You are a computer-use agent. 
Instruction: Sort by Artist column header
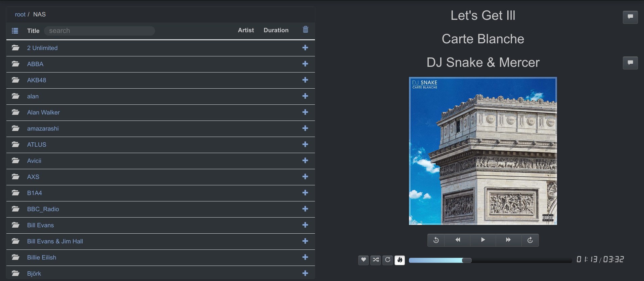(x=246, y=30)
